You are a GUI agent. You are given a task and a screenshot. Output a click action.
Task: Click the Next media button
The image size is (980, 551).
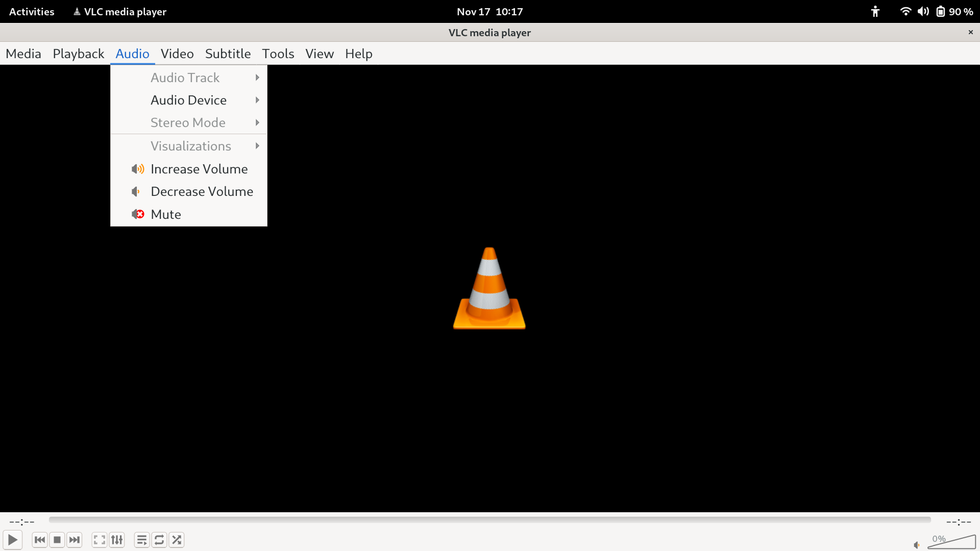[75, 540]
